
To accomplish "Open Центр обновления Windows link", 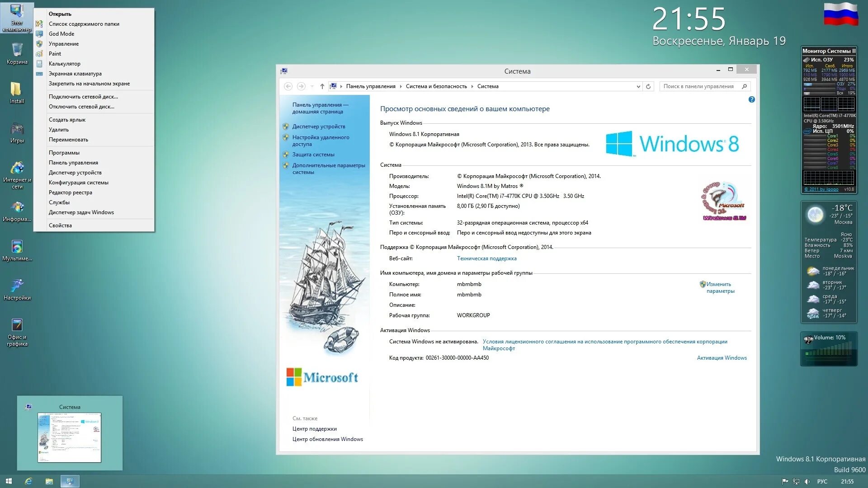I will [x=327, y=439].
